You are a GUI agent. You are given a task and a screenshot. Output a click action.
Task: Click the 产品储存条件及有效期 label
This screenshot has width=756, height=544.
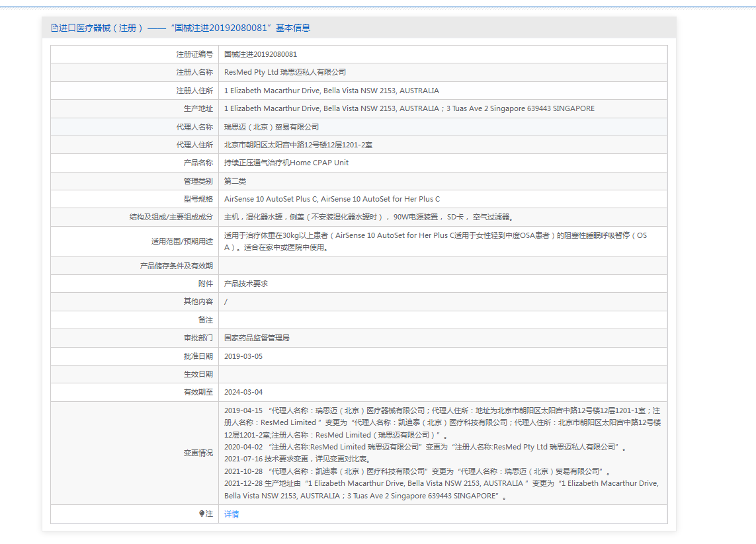(x=177, y=266)
